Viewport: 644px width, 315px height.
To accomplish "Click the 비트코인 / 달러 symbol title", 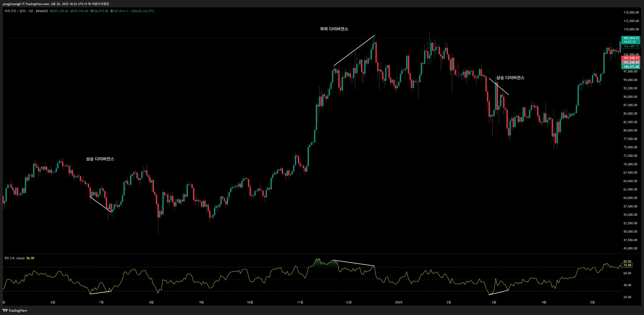I will pyautogui.click(x=15, y=11).
